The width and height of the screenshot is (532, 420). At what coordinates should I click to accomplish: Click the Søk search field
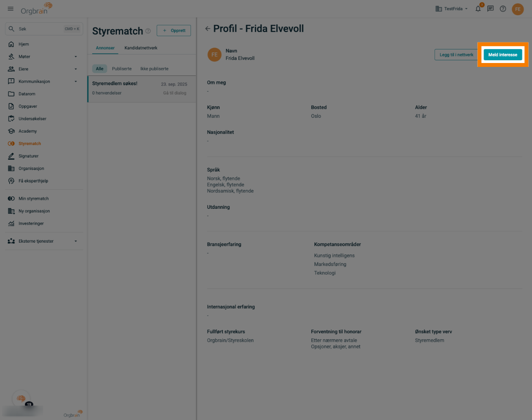[44, 29]
